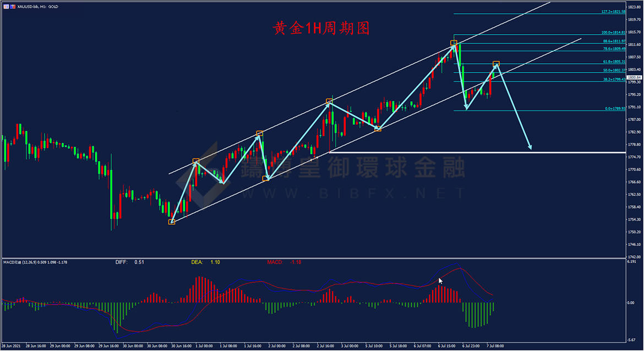Click the DIFF value label in the MACD panel
The height and width of the screenshot is (351, 644).
130,262
